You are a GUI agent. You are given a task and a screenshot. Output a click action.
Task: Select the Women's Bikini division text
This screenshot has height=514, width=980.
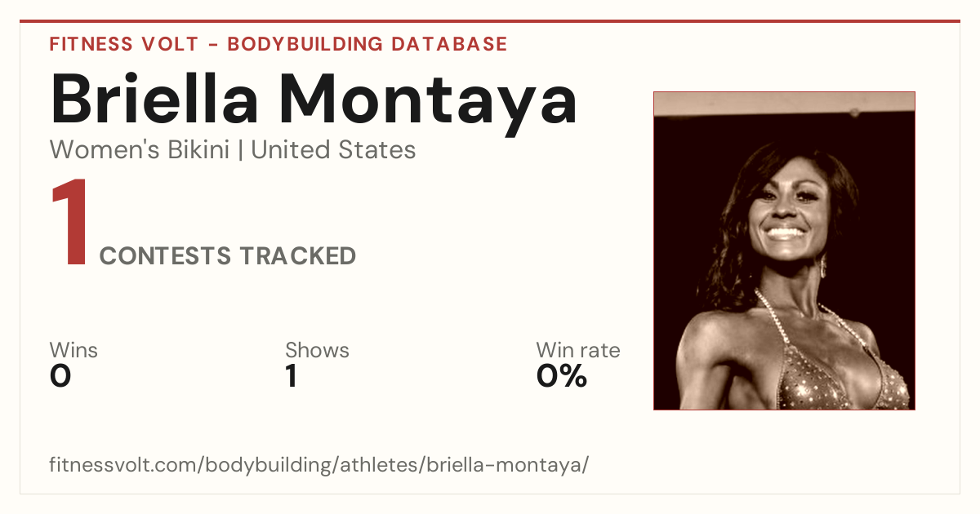140,150
